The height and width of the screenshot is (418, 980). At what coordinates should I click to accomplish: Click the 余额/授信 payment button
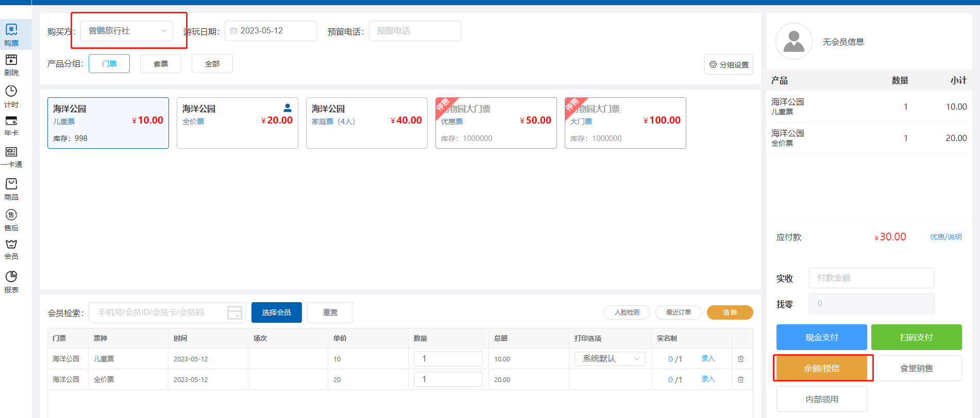click(821, 368)
